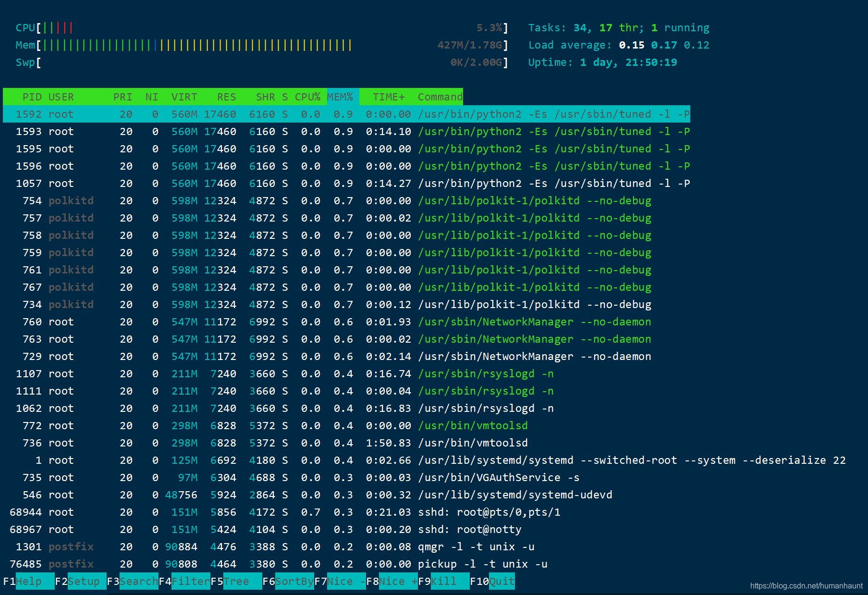Click the PRI column header
This screenshot has height=595, width=868.
(x=122, y=97)
